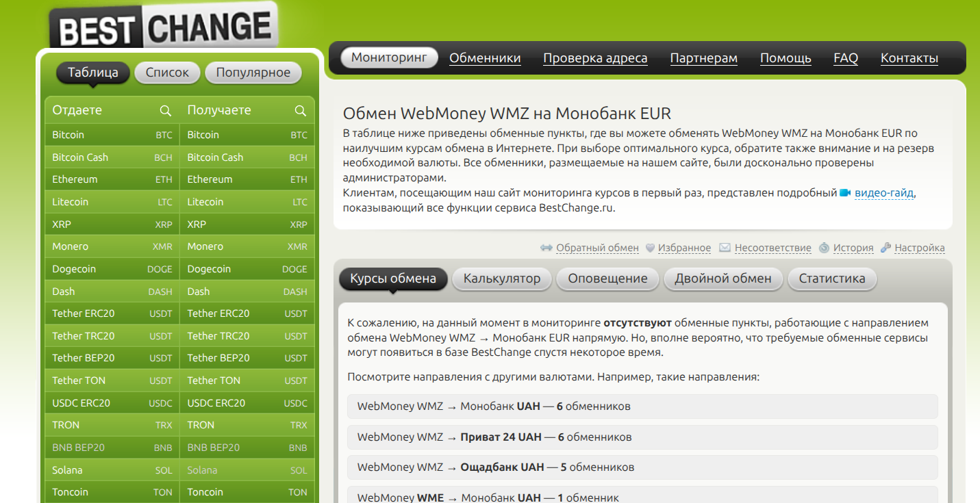
Task: Switch to the Список view tab
Action: click(x=167, y=73)
